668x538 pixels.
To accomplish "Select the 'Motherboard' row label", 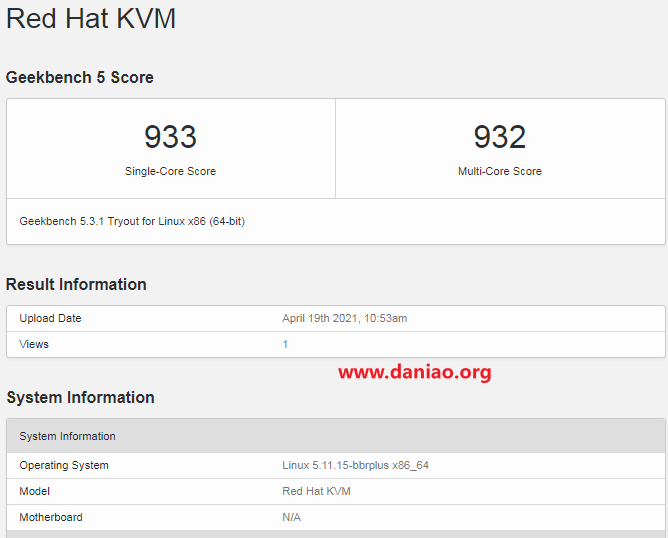I will (51, 517).
